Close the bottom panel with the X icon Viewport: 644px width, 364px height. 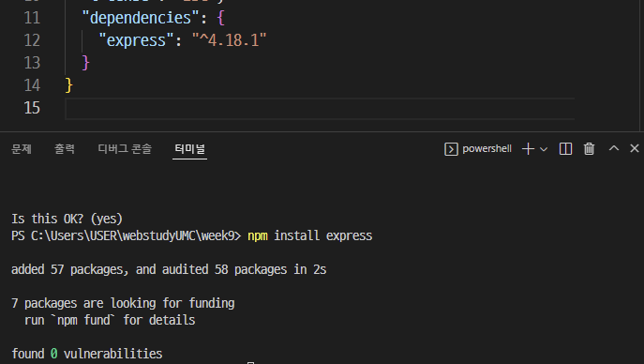[635, 148]
